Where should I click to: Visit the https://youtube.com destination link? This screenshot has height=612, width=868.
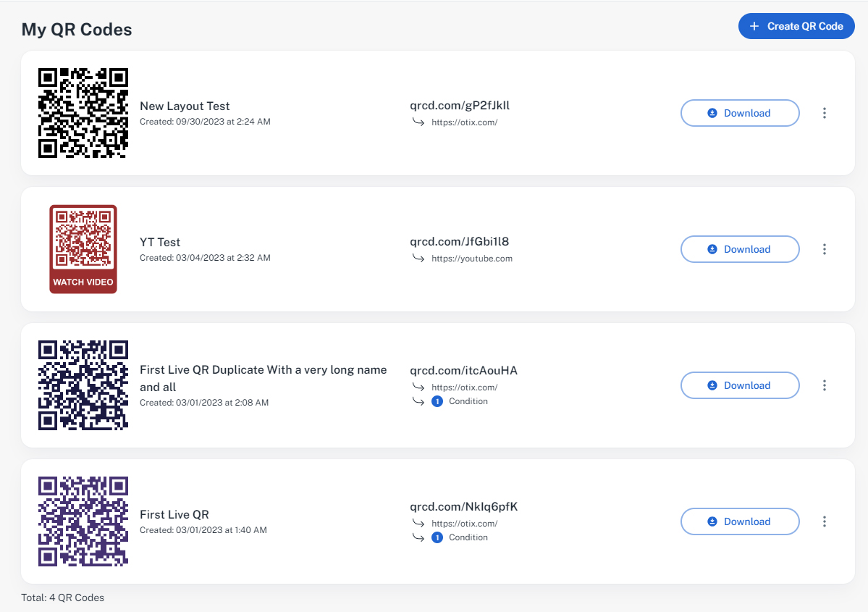(x=471, y=258)
